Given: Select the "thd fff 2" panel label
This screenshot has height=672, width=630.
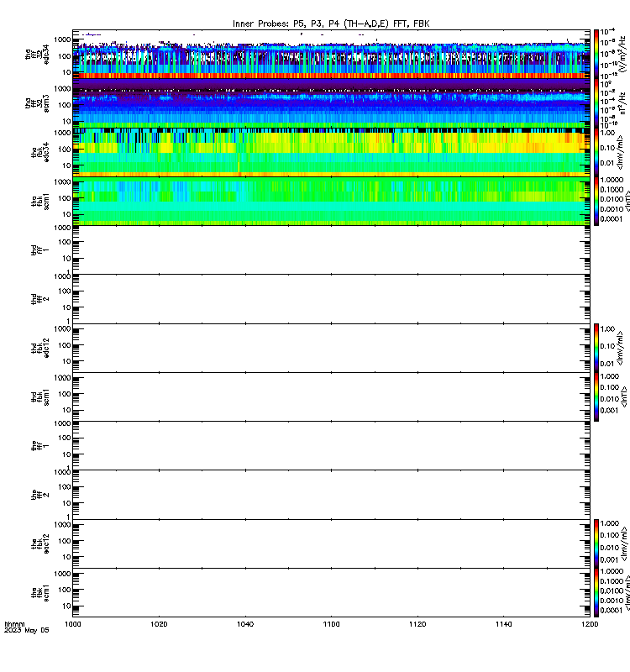Looking at the screenshot, I should coord(40,299).
